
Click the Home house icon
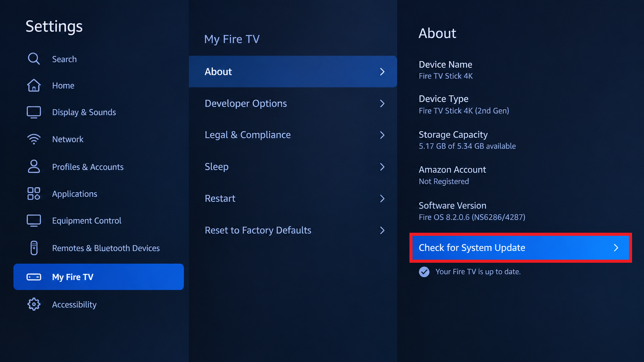(34, 85)
